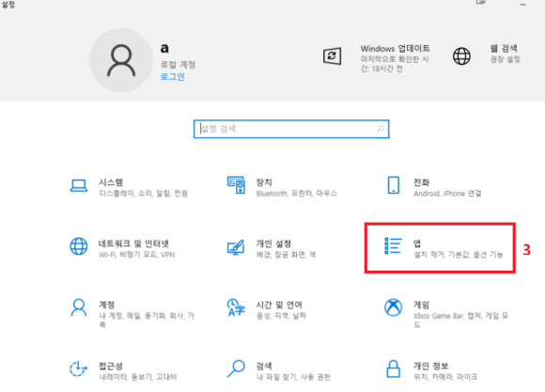Click the 로컬 계정 label
The height and width of the screenshot is (392, 545).
pos(178,65)
